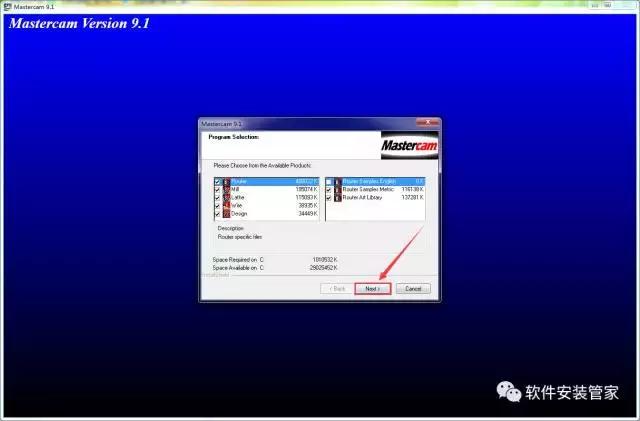
Task: Check the Router Samples English checkbox
Action: tap(329, 182)
